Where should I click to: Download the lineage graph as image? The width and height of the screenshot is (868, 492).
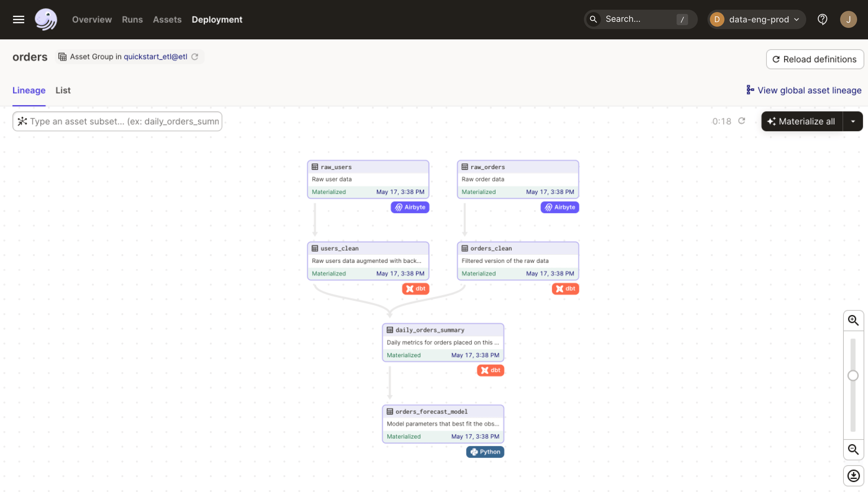[853, 476]
